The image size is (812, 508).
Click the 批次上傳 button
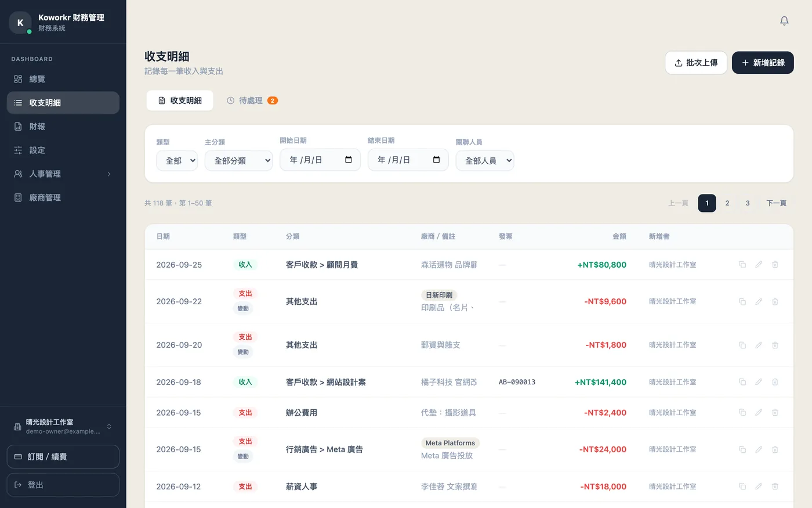696,63
